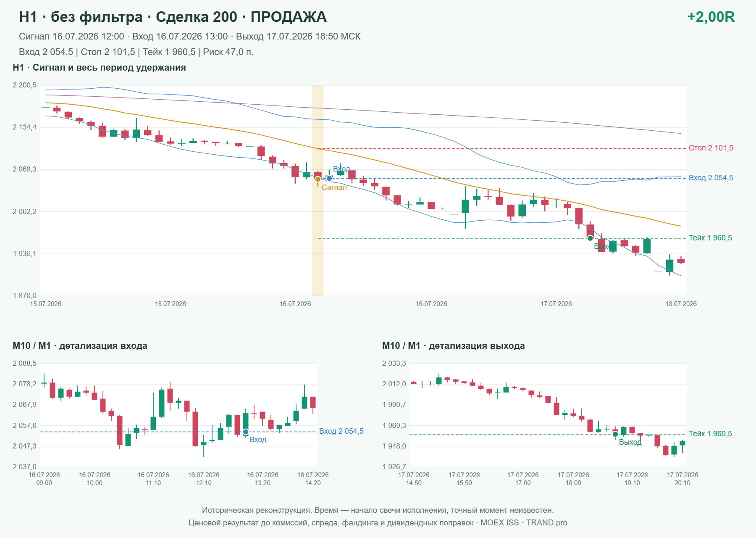Click the 17.07.2026 14:50 time label

click(414, 479)
